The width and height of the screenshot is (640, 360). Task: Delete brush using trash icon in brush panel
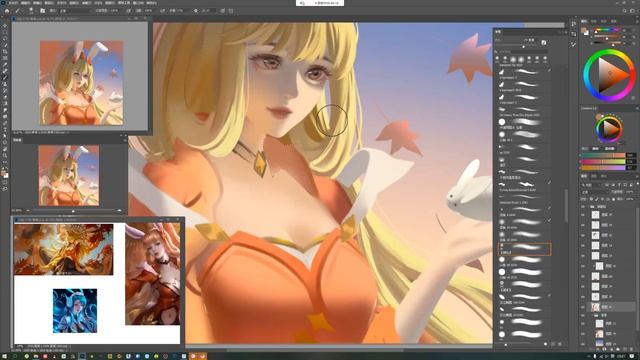[560, 344]
